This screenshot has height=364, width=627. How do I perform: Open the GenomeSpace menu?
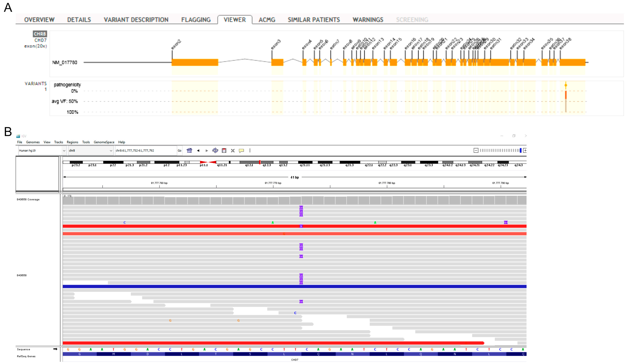pyautogui.click(x=104, y=142)
